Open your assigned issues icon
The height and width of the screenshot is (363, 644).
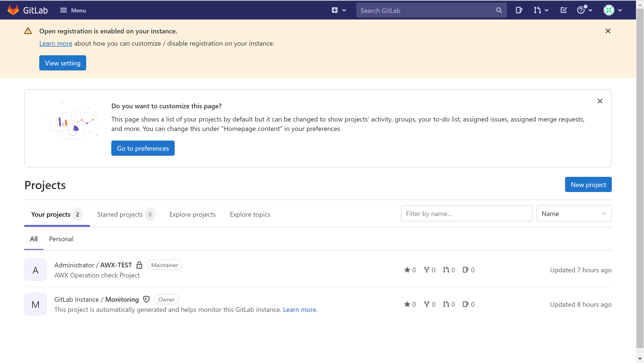tap(519, 10)
